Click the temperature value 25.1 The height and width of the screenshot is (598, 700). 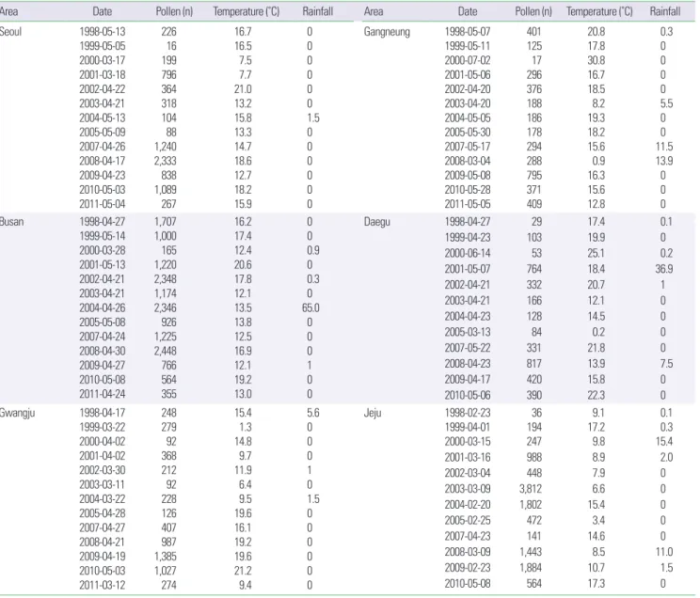pos(597,254)
